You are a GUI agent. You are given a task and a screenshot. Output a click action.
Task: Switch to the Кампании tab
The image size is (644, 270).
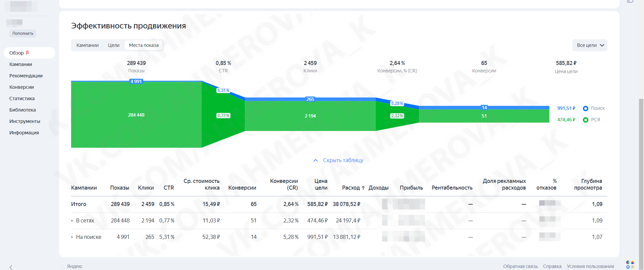(88, 45)
